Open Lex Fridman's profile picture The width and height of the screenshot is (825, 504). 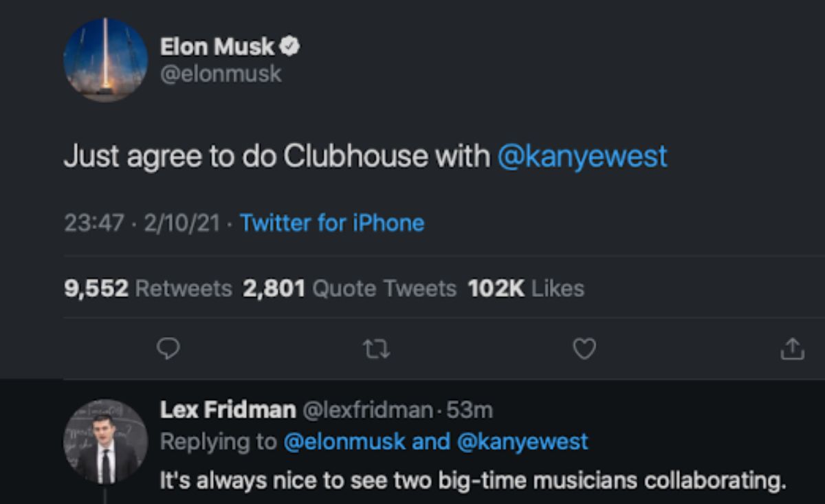click(x=105, y=441)
